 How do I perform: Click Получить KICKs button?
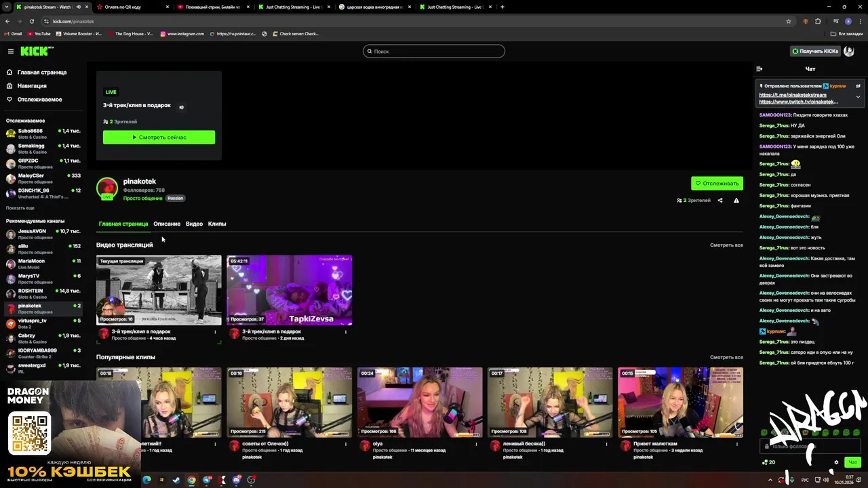(x=815, y=52)
